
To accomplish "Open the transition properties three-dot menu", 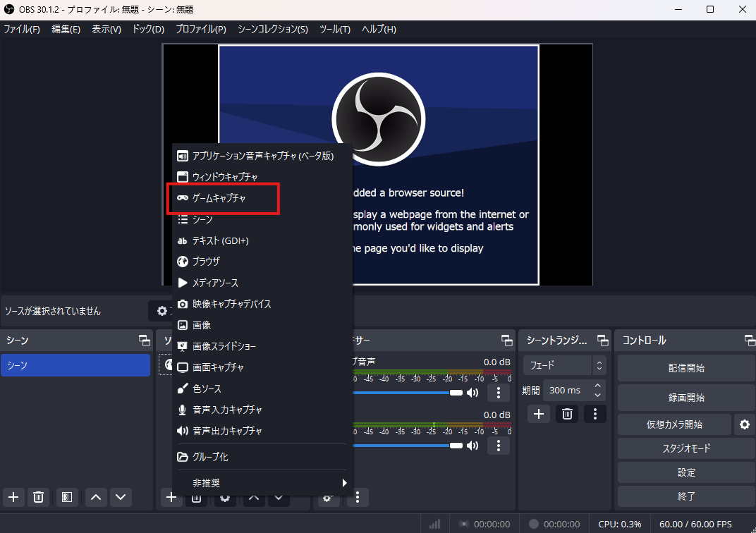I will pos(595,414).
